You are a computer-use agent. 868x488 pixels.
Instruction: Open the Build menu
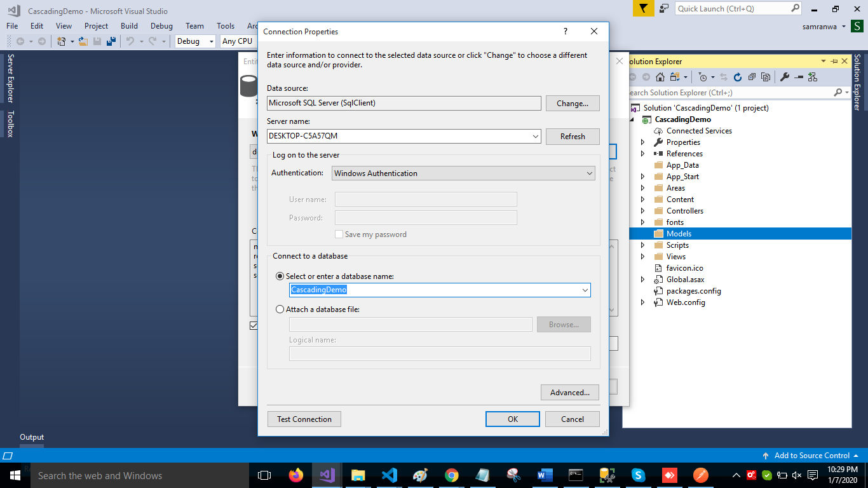(x=129, y=26)
